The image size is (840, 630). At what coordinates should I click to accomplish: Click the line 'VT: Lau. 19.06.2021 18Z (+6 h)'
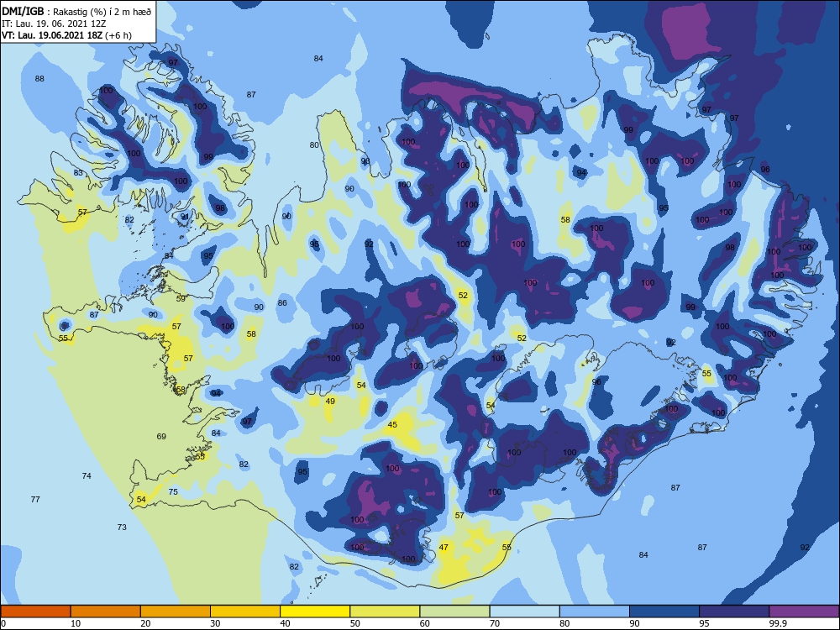67,35
